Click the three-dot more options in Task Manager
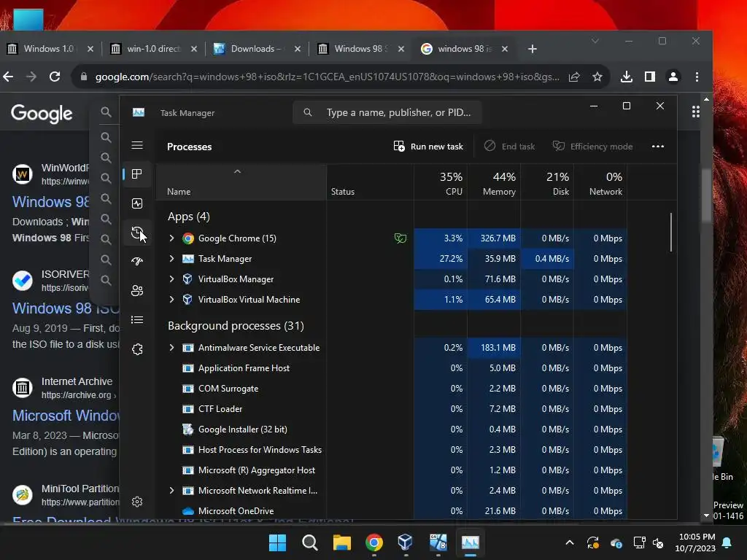 (658, 147)
